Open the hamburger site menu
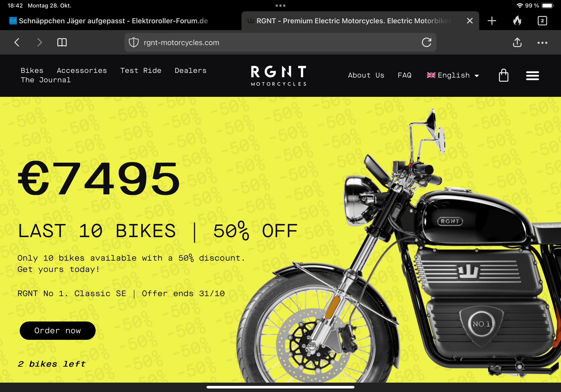561x392 pixels. pos(532,75)
